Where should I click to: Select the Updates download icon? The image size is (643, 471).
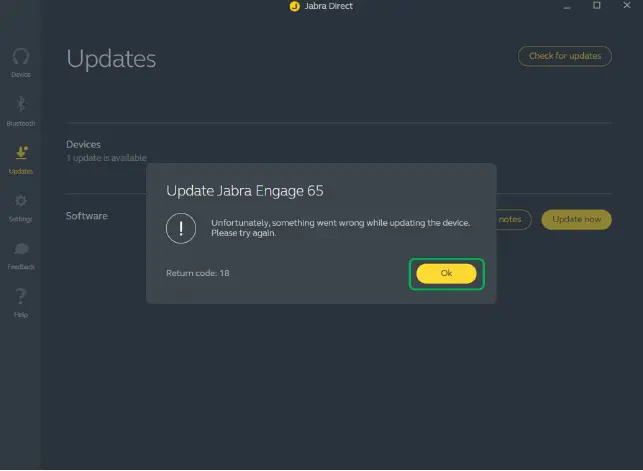(x=21, y=152)
